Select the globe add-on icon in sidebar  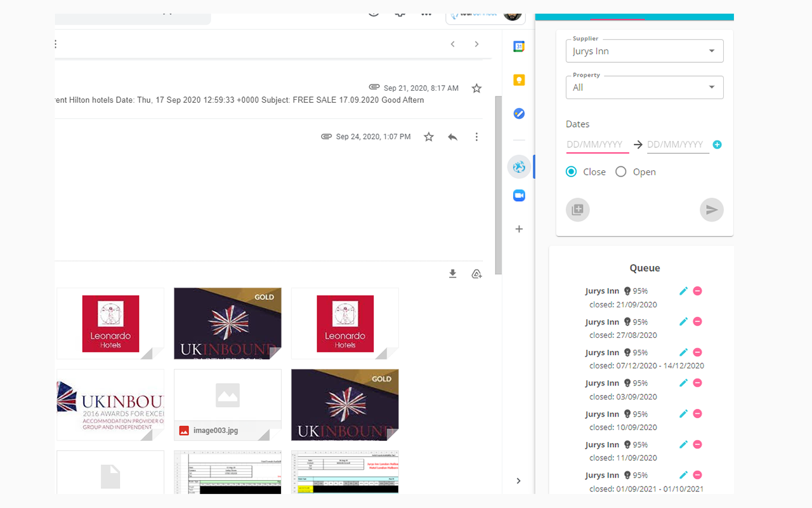[519, 166]
